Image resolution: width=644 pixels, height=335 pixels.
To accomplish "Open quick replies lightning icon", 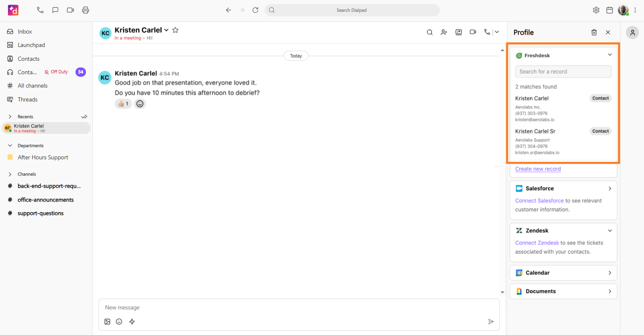I will point(132,322).
